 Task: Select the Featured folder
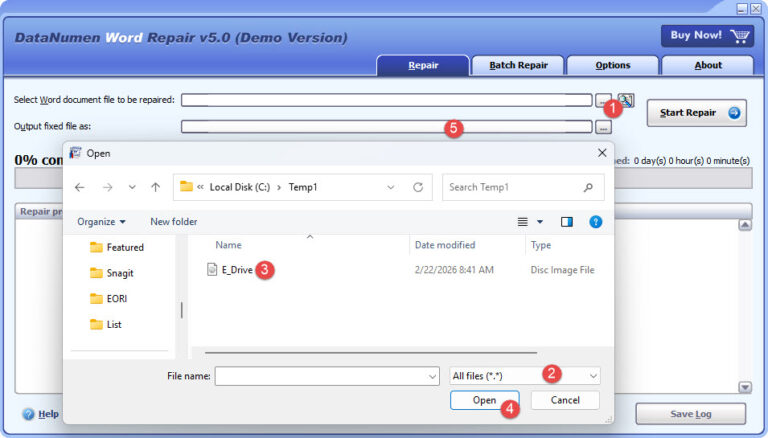[x=117, y=247]
